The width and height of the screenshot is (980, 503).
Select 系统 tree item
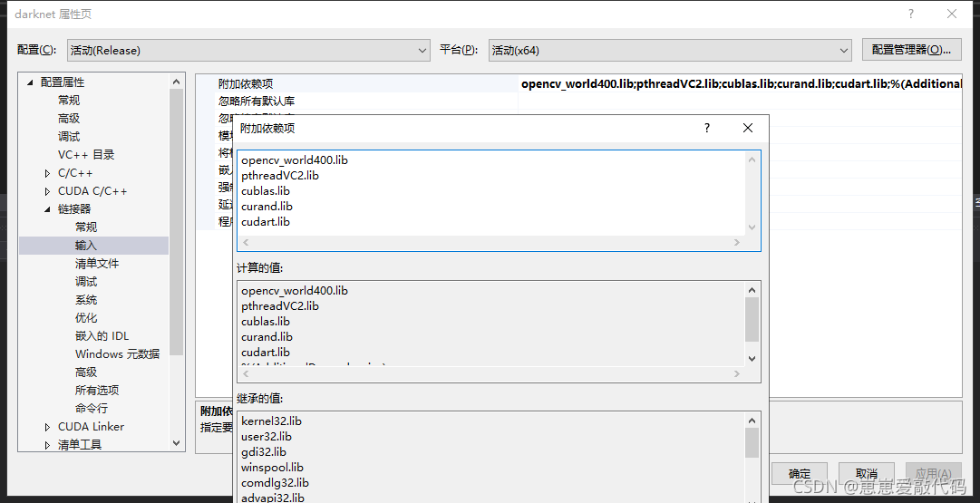coord(86,300)
